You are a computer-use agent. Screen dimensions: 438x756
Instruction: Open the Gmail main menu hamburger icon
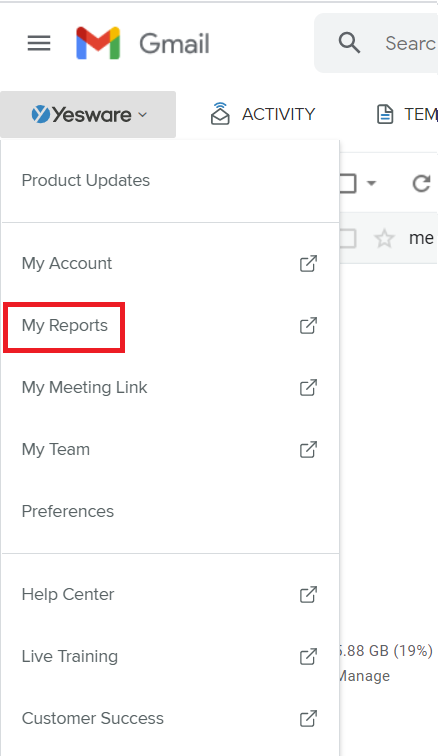(x=39, y=43)
